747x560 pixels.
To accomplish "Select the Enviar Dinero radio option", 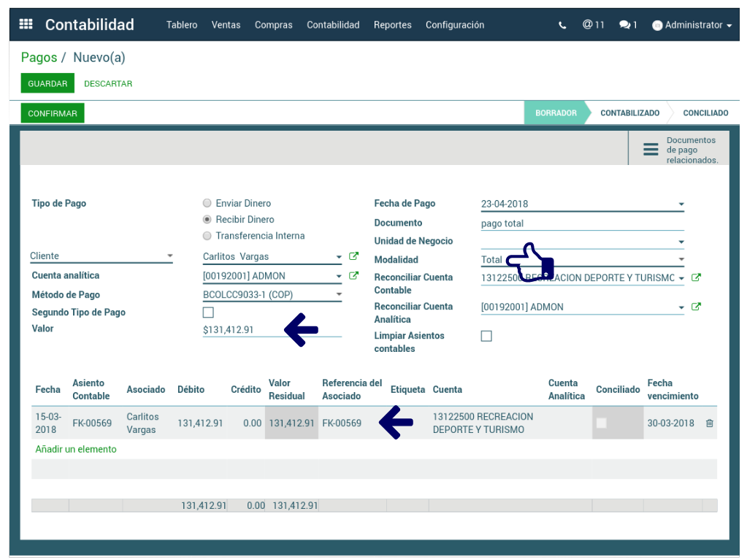I will click(208, 204).
